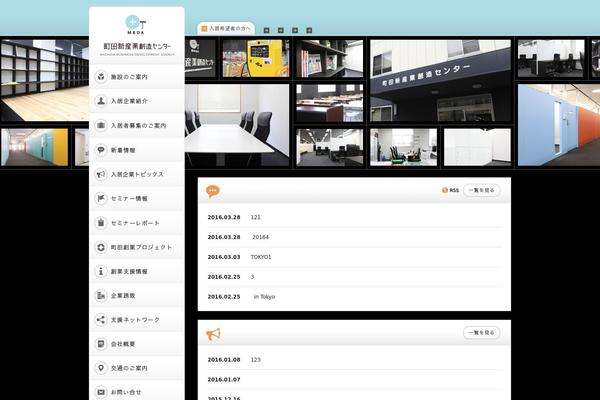Click 一覧を見る button in the topics panel
This screenshot has width=600, height=400.
tap(481, 333)
